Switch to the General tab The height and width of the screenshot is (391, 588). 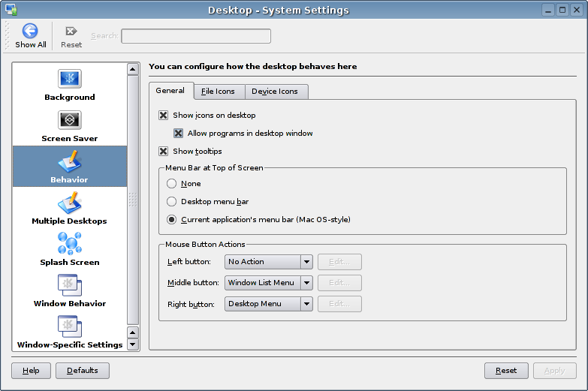point(170,91)
